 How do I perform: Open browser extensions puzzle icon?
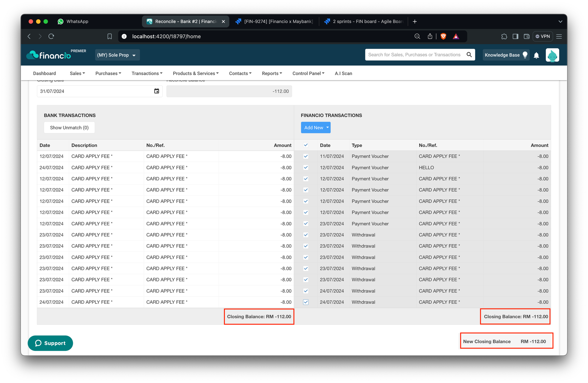[504, 36]
